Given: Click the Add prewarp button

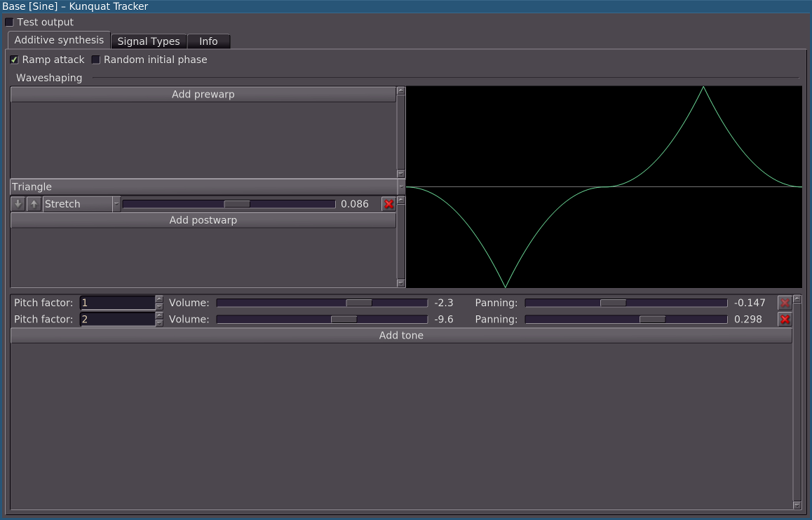Looking at the screenshot, I should click(x=203, y=94).
